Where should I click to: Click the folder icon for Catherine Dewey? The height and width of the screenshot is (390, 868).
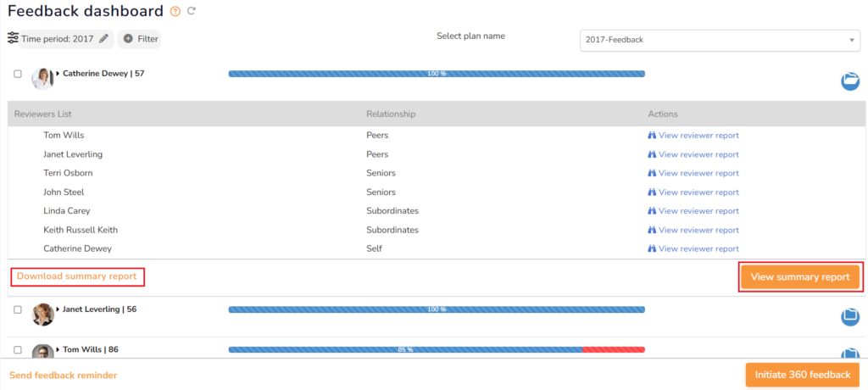coord(849,81)
